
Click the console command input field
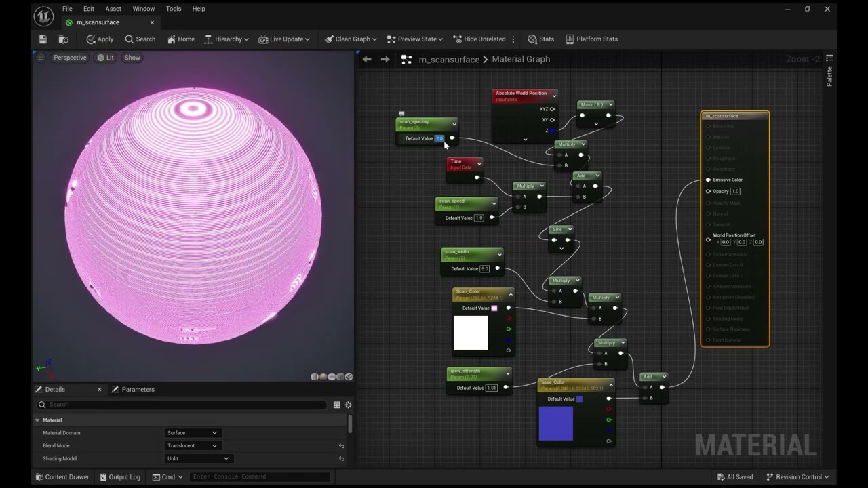260,477
